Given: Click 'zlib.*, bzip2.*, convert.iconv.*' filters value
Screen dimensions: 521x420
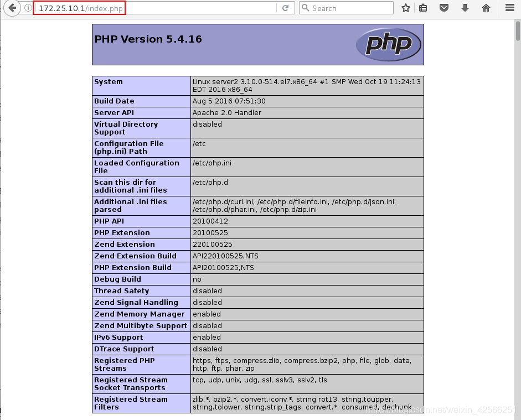Looking at the screenshot, I should pyautogui.click(x=302, y=403).
